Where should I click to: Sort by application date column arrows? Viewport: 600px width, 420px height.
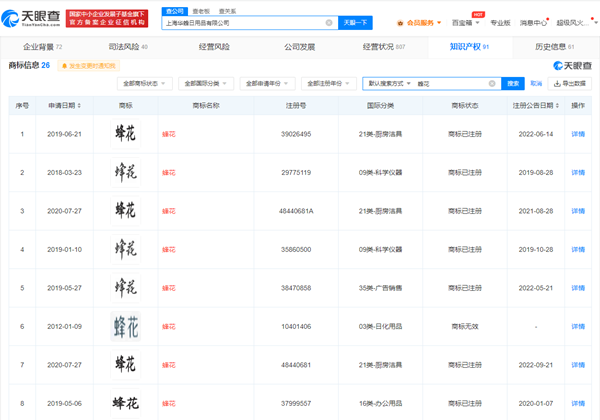pos(79,106)
